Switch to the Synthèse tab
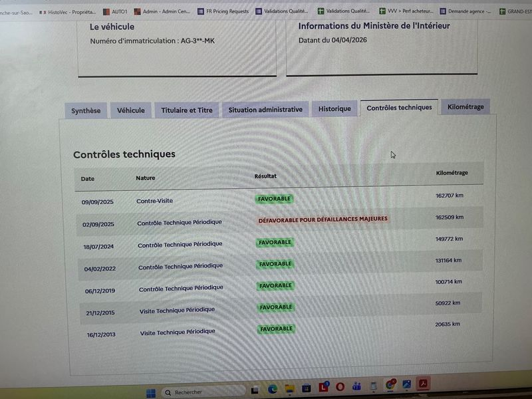This screenshot has height=399, width=532. tap(86, 110)
